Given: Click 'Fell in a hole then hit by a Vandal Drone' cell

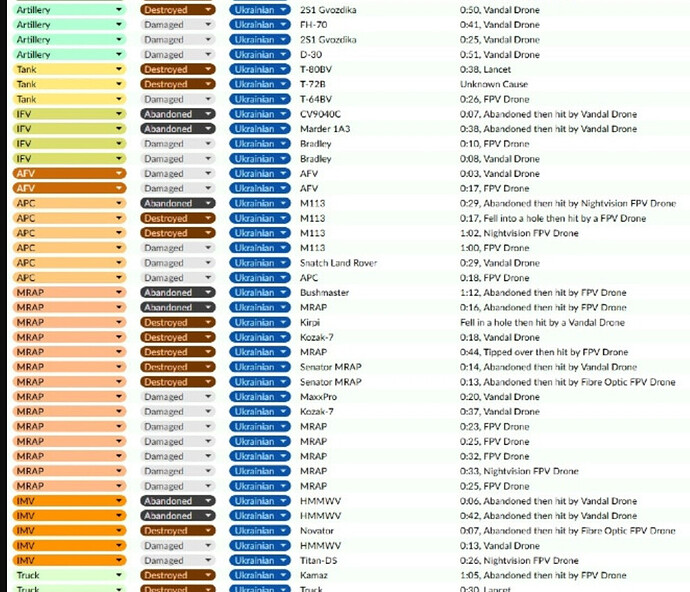Looking at the screenshot, I should tap(542, 323).
